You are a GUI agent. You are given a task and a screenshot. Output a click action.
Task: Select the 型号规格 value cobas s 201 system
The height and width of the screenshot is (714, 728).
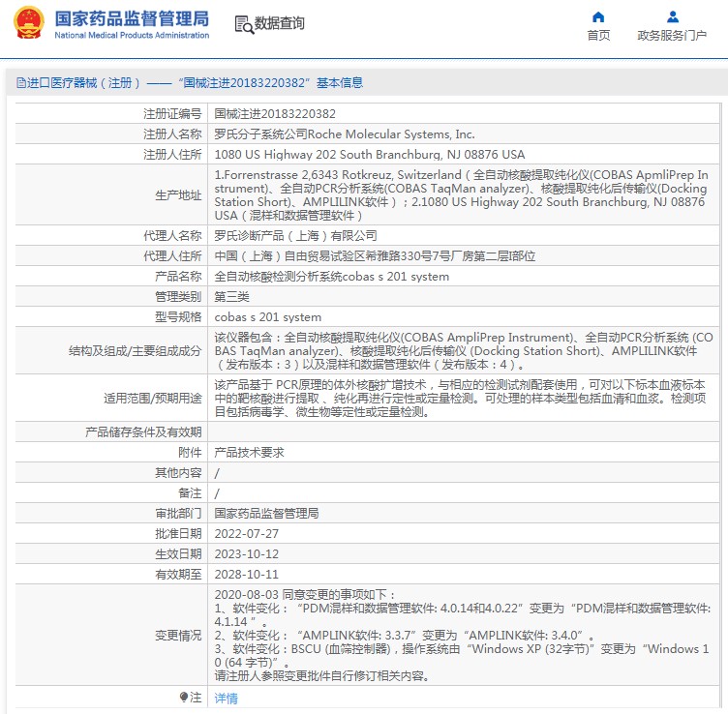pyautogui.click(x=268, y=317)
